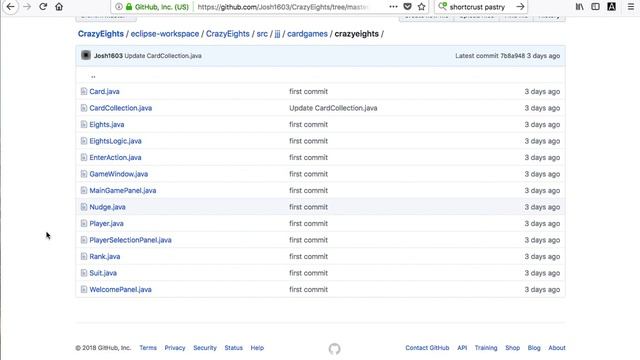
Task: Open Eights.java file
Action: [107, 124]
